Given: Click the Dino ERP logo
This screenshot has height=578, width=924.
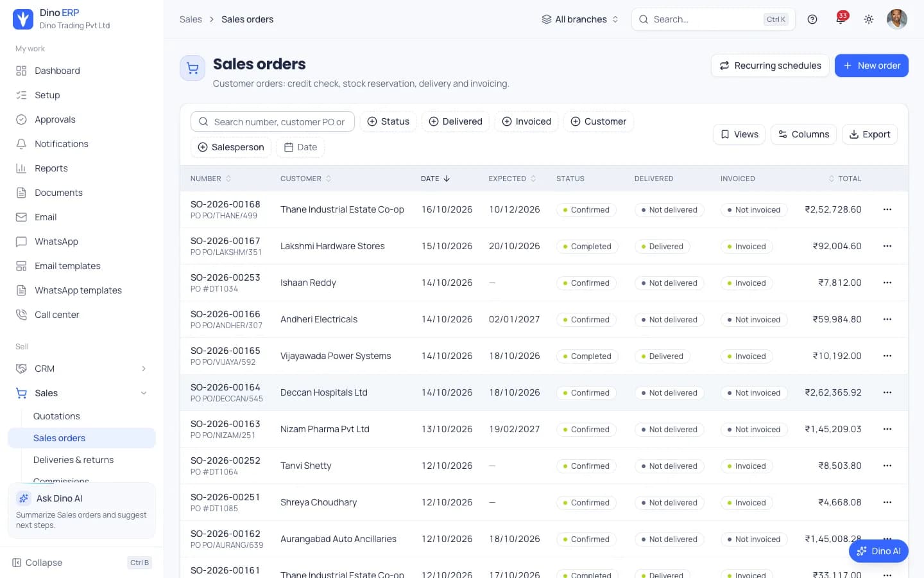Looking at the screenshot, I should [23, 19].
